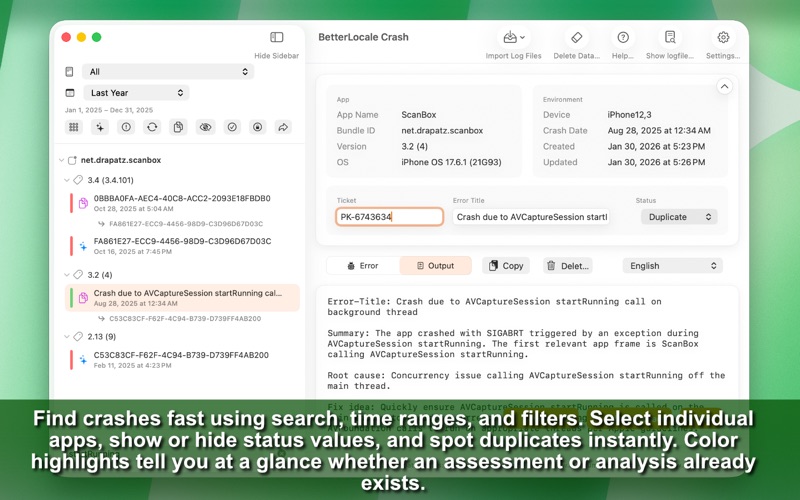Click the date range Jan 1, 2025 text
The width and height of the screenshot is (800, 500).
point(109,110)
